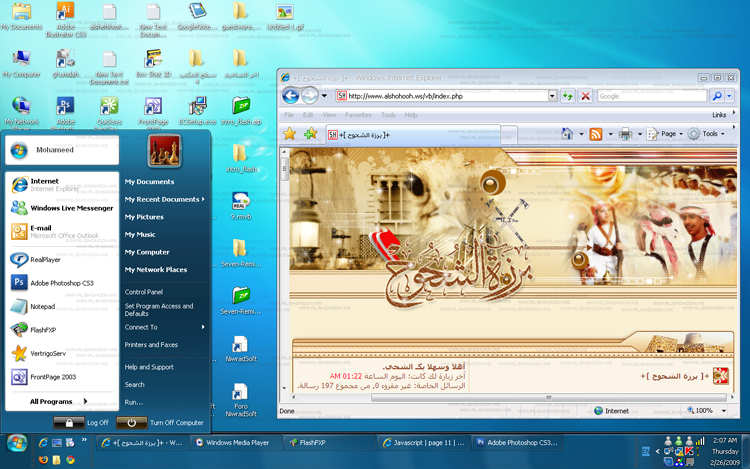Image resolution: width=750 pixels, height=469 pixels.
Task: Expand hidden tray icons arrow
Action: pos(658,451)
